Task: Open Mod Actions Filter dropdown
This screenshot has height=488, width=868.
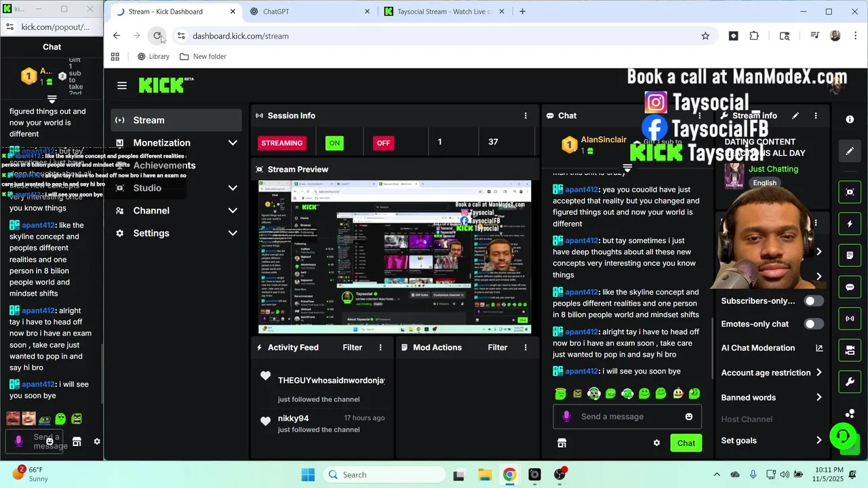Action: click(497, 348)
